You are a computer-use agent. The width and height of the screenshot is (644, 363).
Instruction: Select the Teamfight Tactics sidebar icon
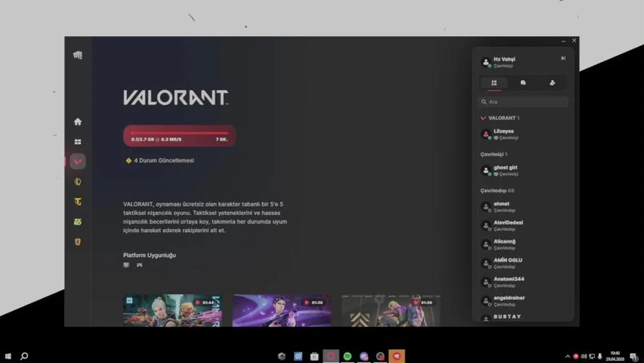tap(78, 202)
